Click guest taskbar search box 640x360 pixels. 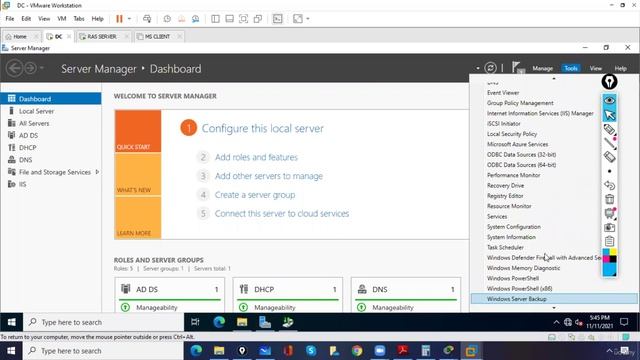pyautogui.click(x=104, y=322)
